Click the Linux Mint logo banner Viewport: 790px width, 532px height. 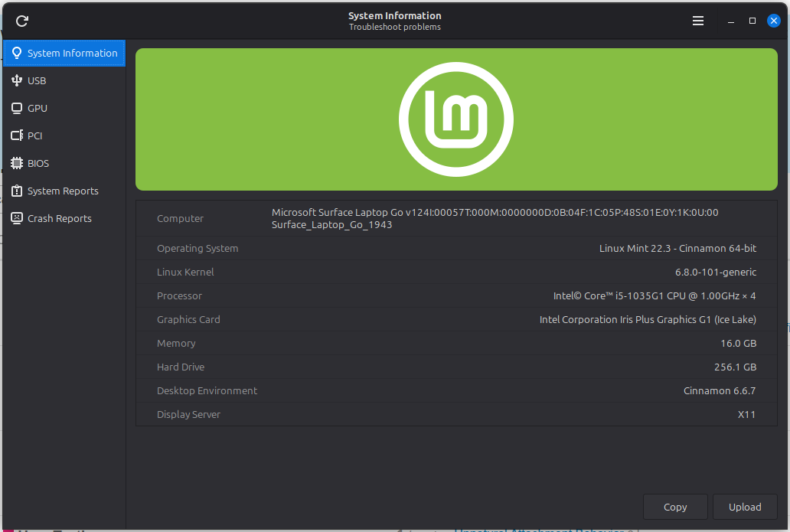point(456,119)
